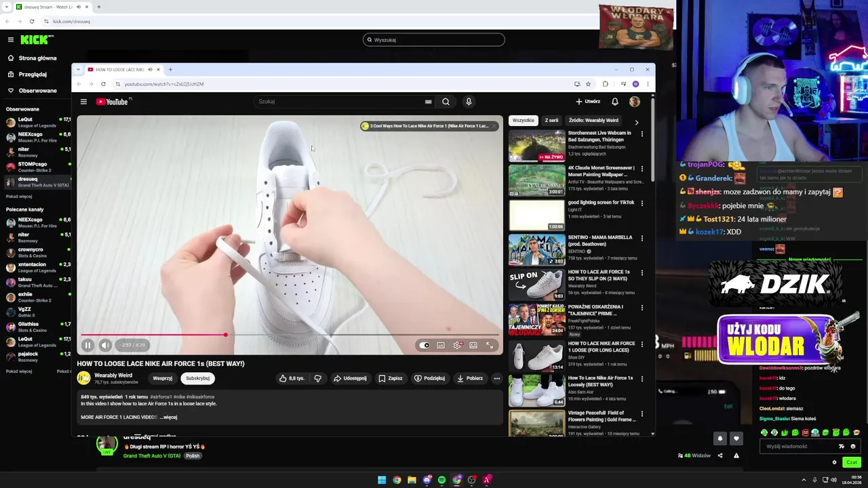Click the Podziękuj button

click(x=429, y=378)
